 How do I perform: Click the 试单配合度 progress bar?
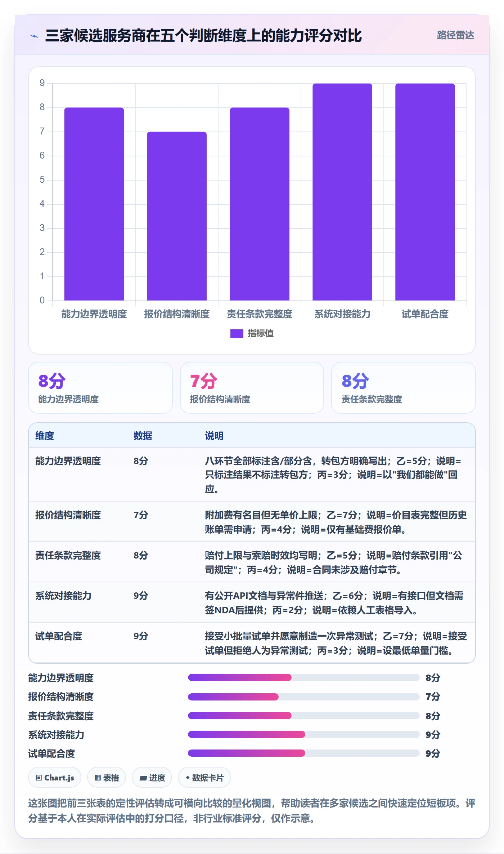(x=303, y=753)
